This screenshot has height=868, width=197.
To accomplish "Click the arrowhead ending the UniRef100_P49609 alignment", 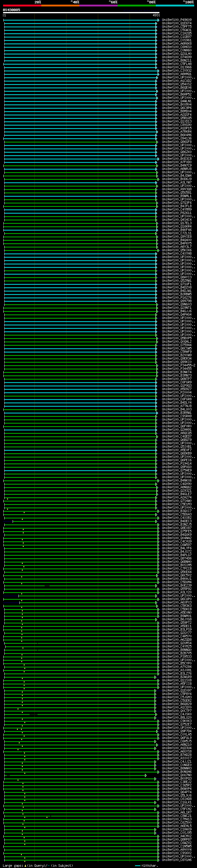I will pos(158,20).
